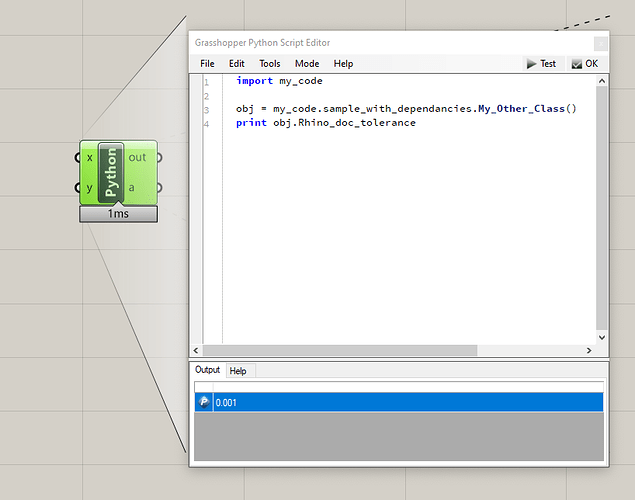Screen dimensions: 635x500
Task: Select the Python component name bar
Action: 111,172
